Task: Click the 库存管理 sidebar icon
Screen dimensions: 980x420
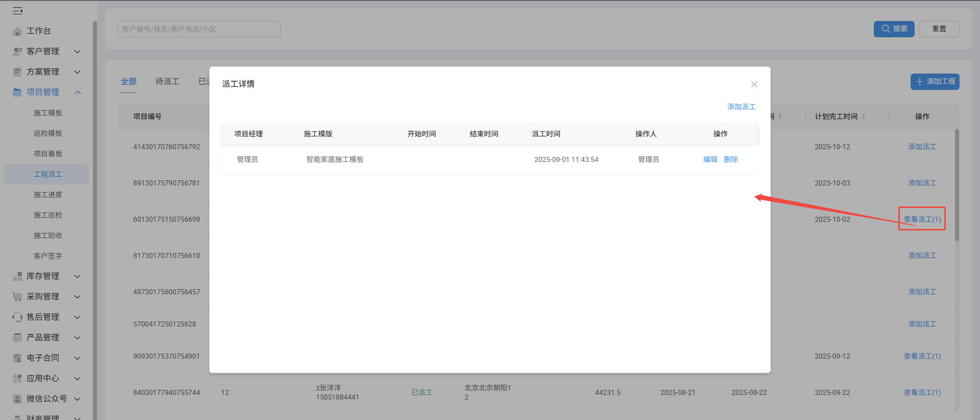Action: click(x=17, y=276)
